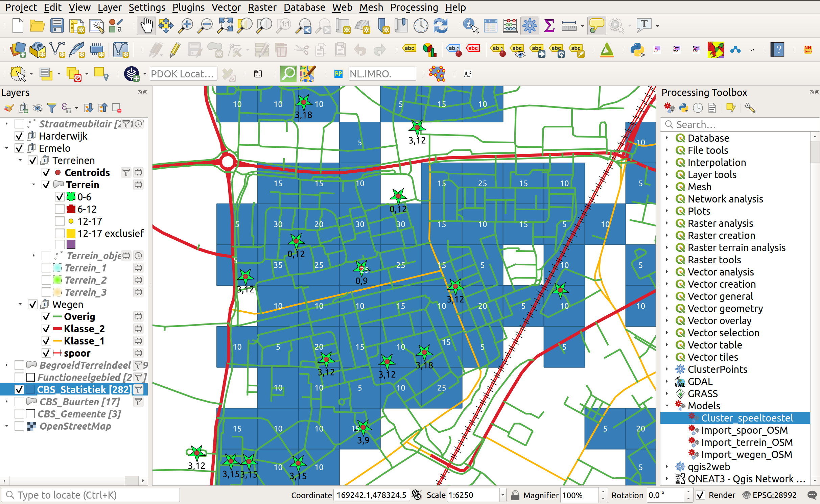
Task: Select the Pan Map hand tool
Action: [146, 26]
